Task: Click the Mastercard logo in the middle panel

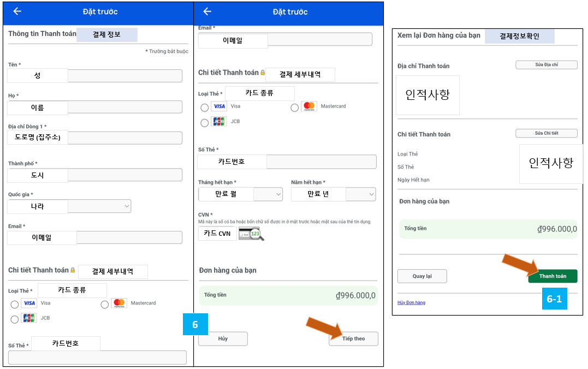Action: point(308,106)
